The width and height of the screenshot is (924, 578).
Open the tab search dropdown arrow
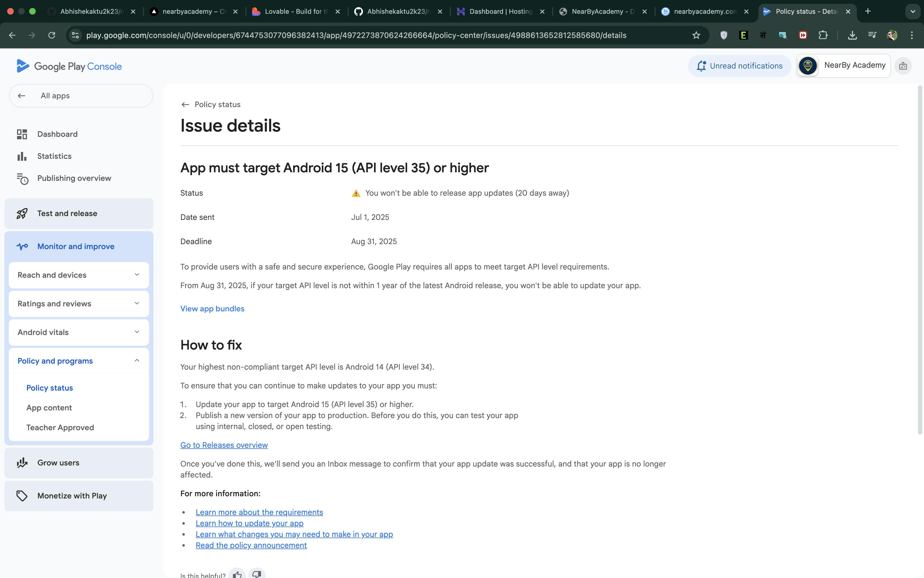pos(913,12)
